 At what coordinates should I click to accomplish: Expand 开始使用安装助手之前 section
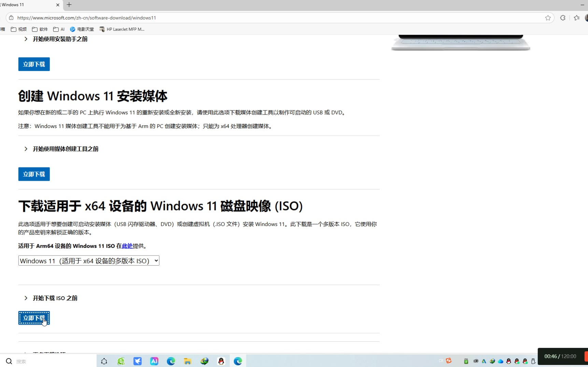click(56, 39)
